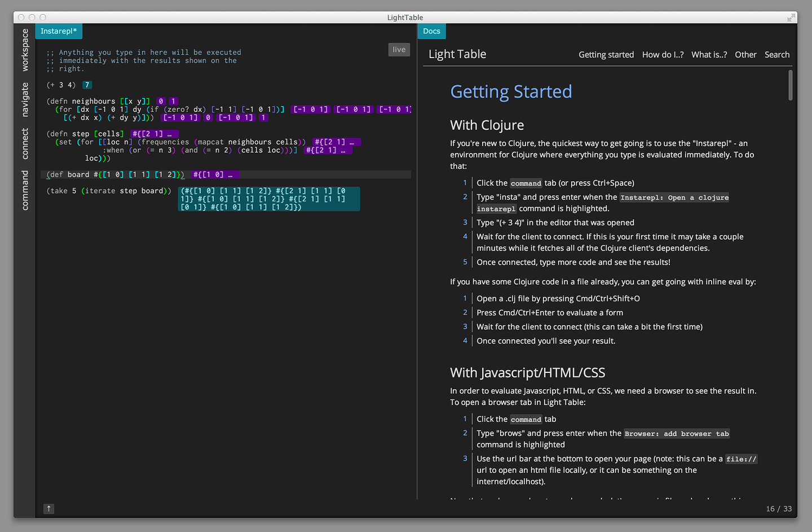812x532 pixels.
Task: Click the result 7 inline badge
Action: [87, 85]
